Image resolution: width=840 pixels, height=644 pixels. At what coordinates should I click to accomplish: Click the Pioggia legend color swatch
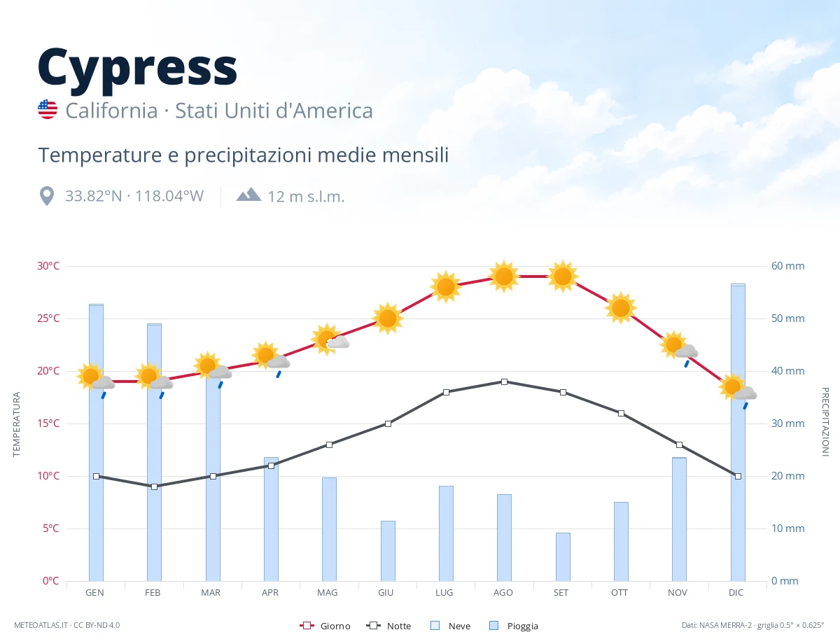tap(493, 626)
